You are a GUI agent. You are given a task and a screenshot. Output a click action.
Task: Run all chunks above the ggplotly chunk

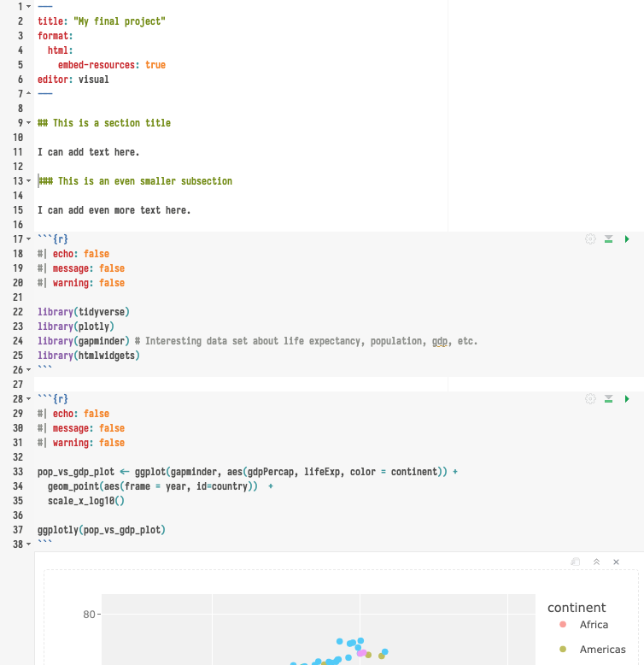click(x=609, y=399)
